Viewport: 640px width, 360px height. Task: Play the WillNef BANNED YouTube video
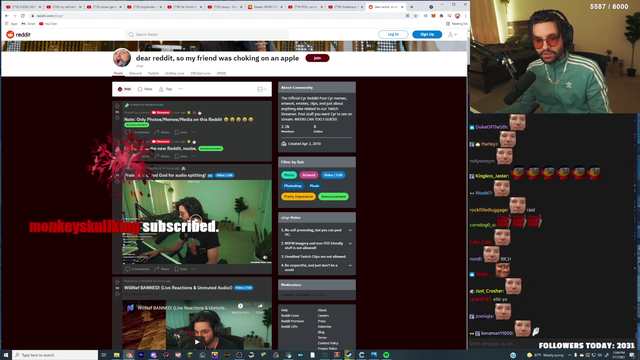(x=197, y=342)
